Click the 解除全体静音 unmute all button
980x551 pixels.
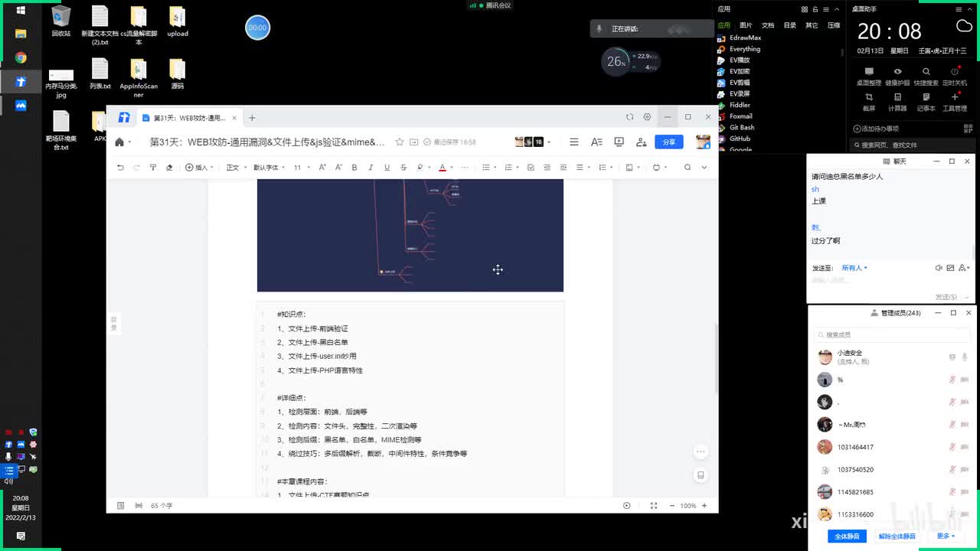pyautogui.click(x=897, y=536)
